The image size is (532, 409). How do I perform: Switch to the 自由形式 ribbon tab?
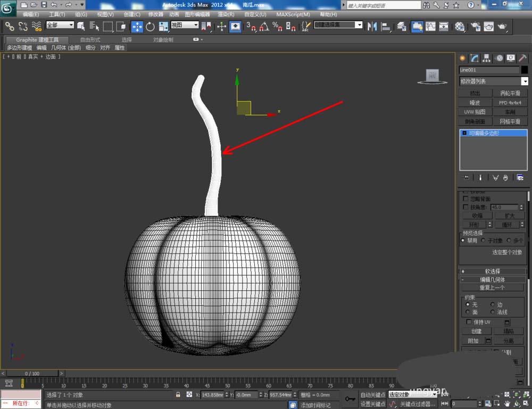(92, 39)
